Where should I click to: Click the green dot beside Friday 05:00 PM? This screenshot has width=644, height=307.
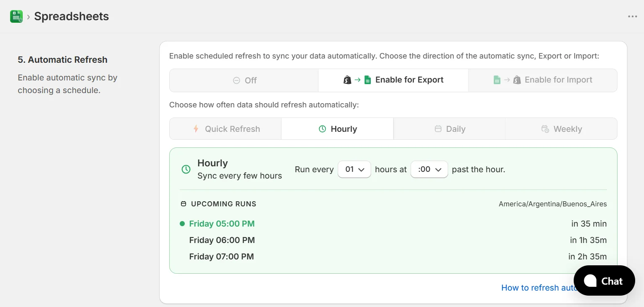(182, 224)
